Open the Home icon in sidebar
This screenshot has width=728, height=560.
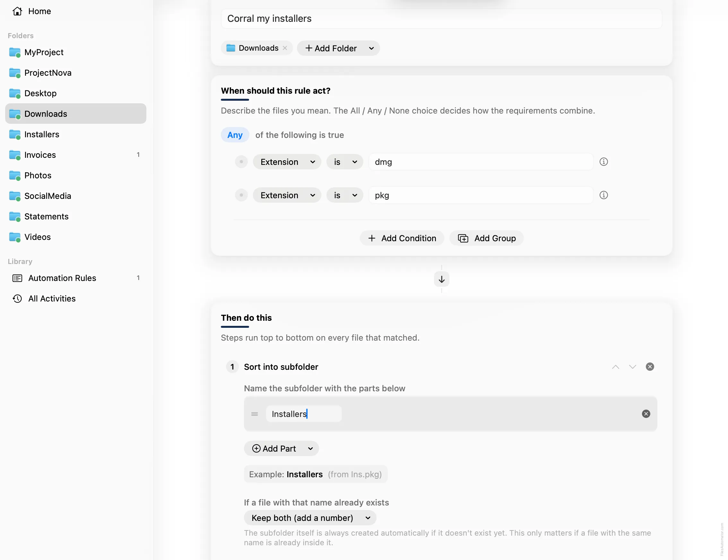click(17, 11)
